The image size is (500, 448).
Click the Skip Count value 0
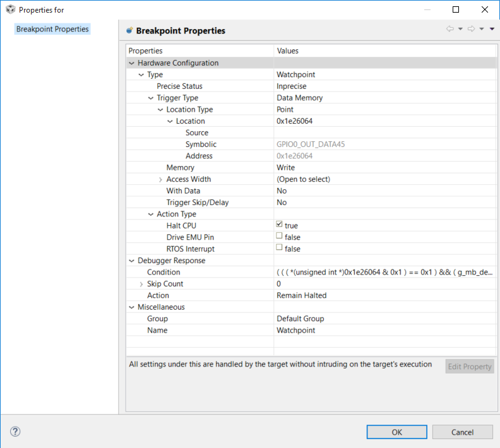278,284
